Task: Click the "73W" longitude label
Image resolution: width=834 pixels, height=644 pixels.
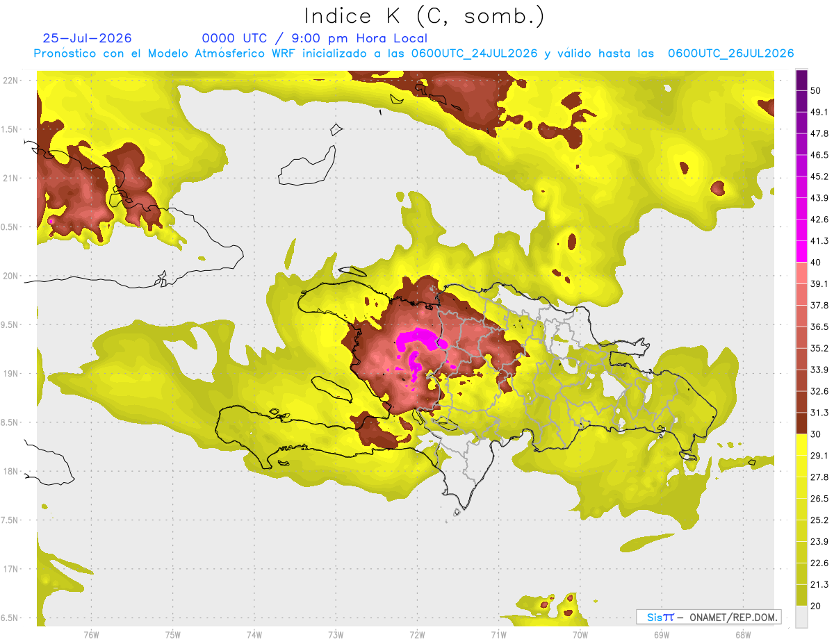Action: pos(336,635)
